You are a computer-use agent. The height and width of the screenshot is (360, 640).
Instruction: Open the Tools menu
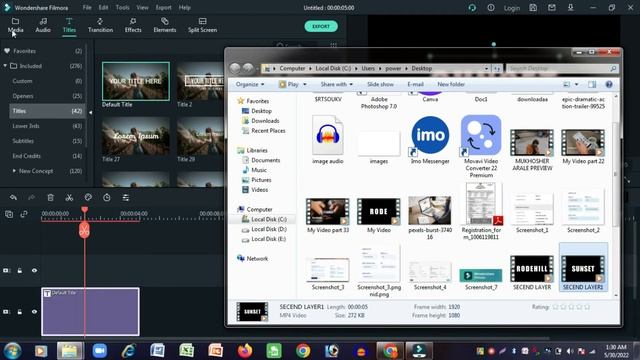[x=122, y=7]
